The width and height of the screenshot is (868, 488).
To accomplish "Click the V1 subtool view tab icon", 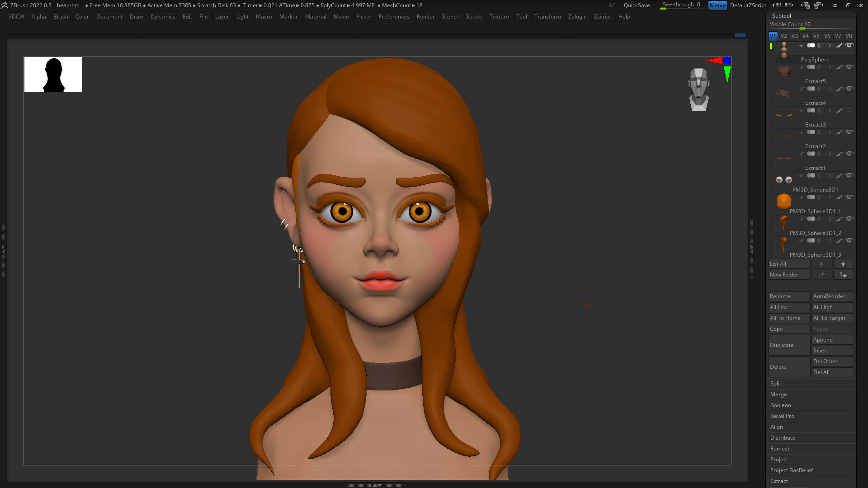I will 772,36.
